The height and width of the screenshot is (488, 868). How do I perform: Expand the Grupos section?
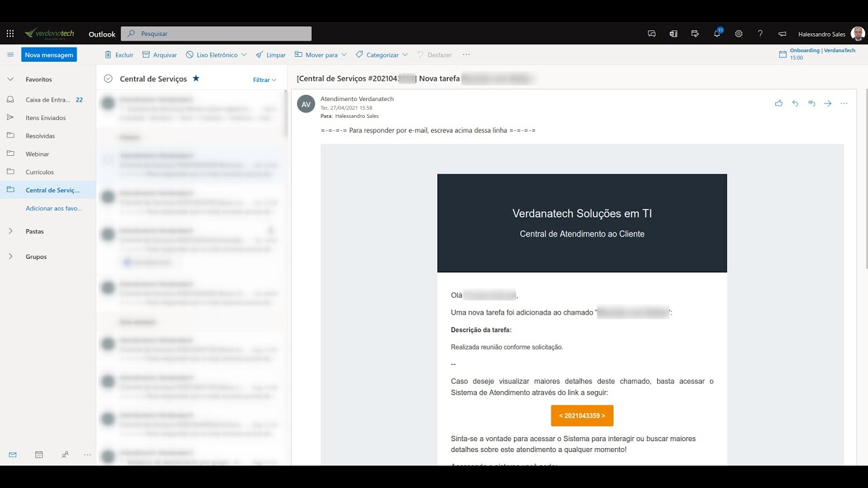(x=10, y=257)
